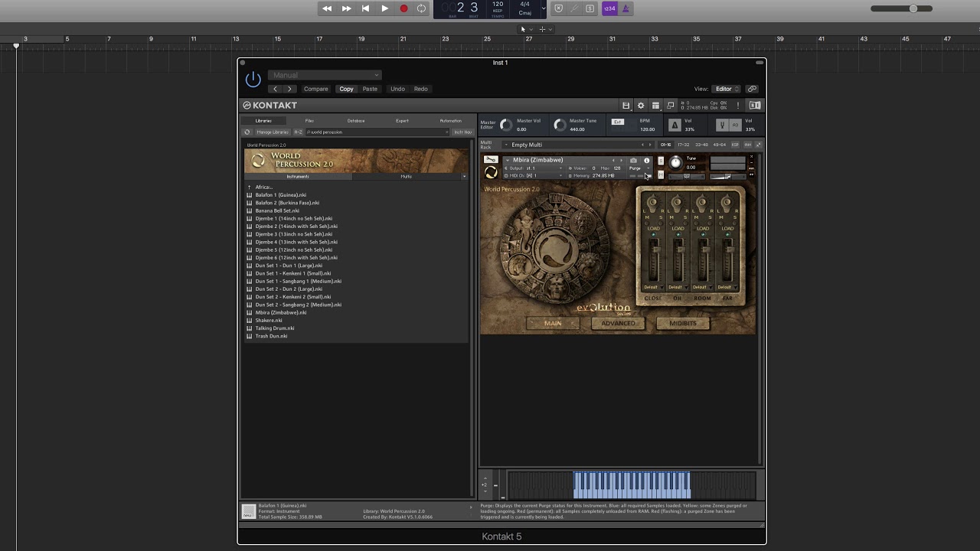
Task: Click the Manage Libraries button
Action: click(272, 132)
